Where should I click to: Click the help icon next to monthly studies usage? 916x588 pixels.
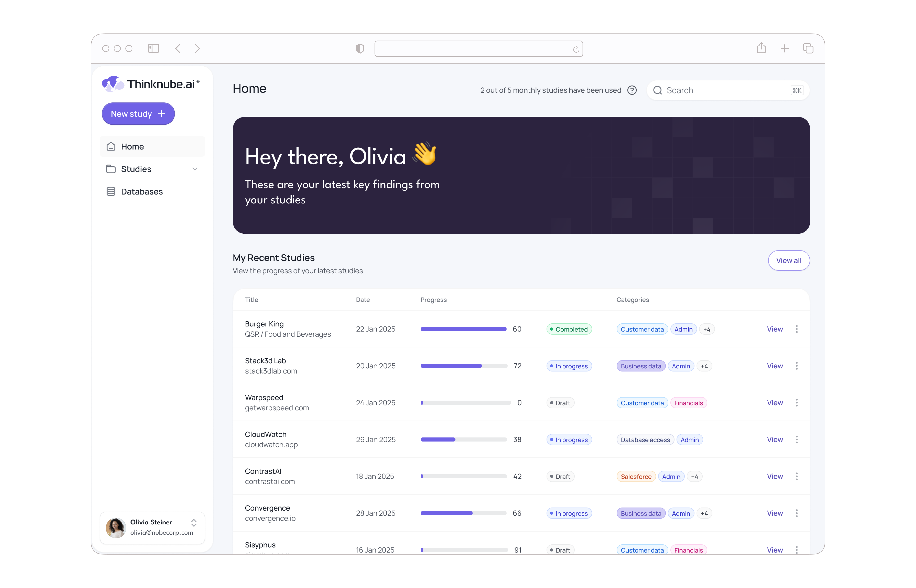632,90
